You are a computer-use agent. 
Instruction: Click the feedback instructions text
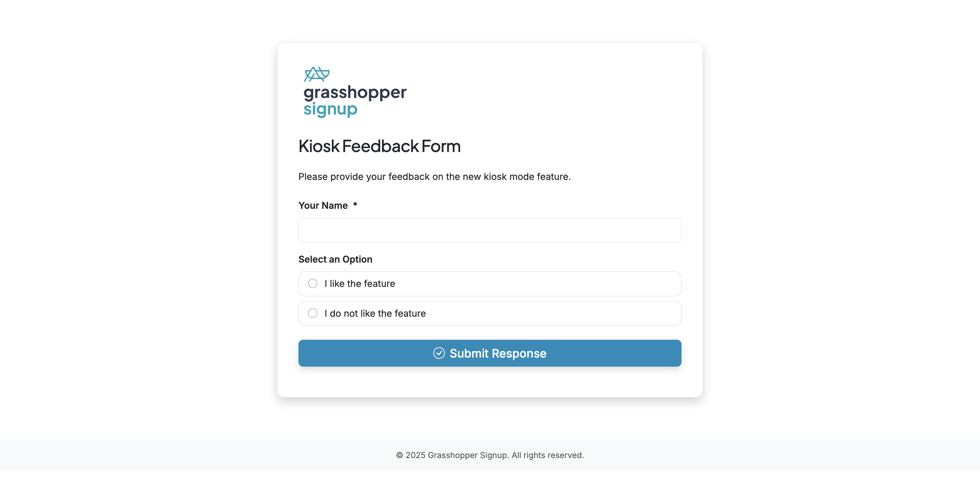pos(435,176)
